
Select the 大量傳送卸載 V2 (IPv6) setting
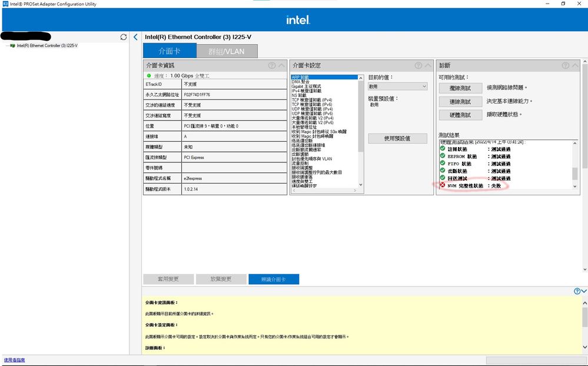coord(313,122)
